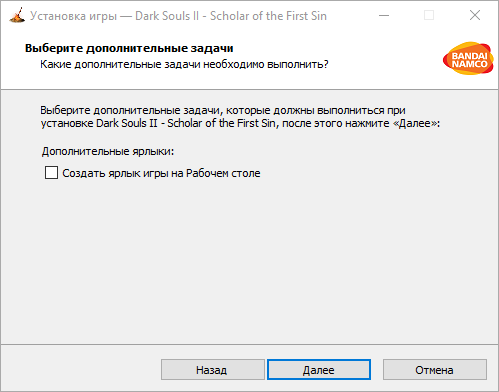The image size is (499, 392).
Task: Click the label 'Создать ярлык игры на Рабочем столе'
Action: tap(161, 173)
